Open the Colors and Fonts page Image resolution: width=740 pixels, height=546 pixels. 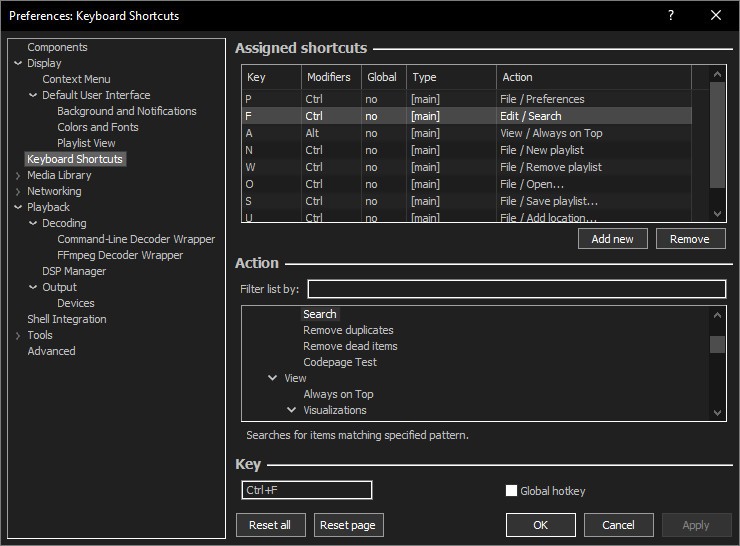(98, 127)
